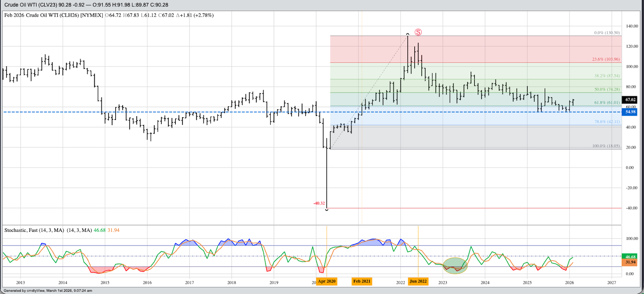Select the Jun 2022 date marker
Viewport: 644px width, 294px height.
[x=418, y=281]
